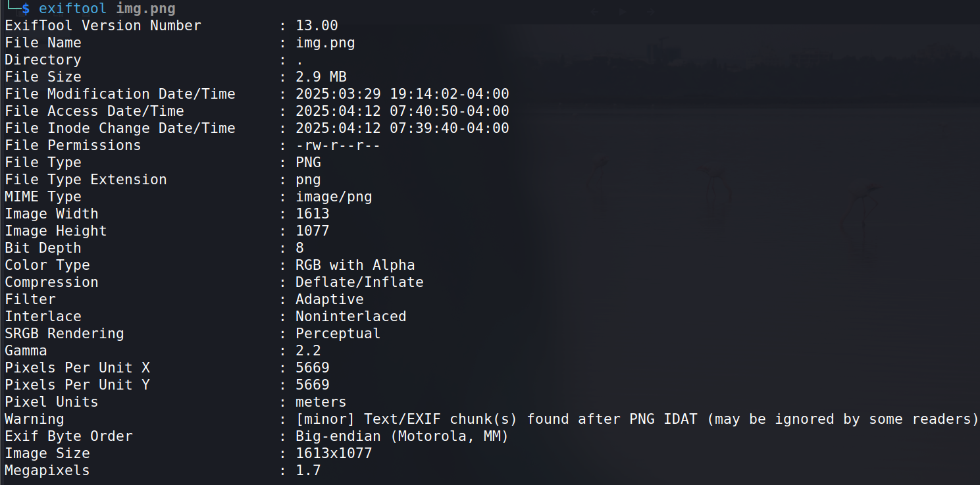This screenshot has height=485, width=980.
Task: Click the Image Width value 1613
Action: [x=313, y=214]
